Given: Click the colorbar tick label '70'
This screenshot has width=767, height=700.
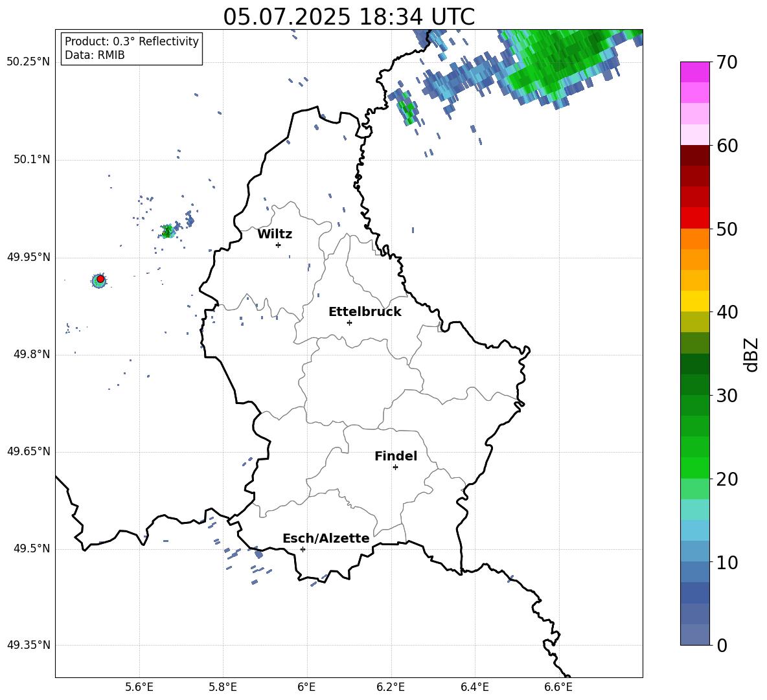Looking at the screenshot, I should 727,63.
